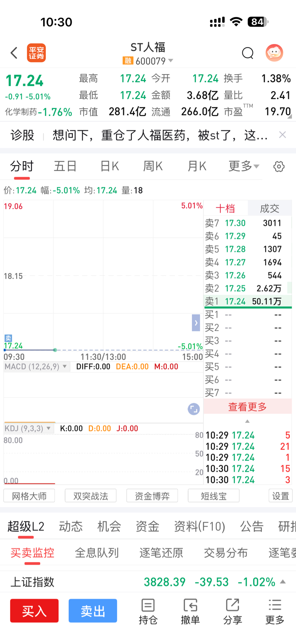The width and height of the screenshot is (296, 644).
Task: Tap the 上证指数 index row
Action: (x=148, y=581)
